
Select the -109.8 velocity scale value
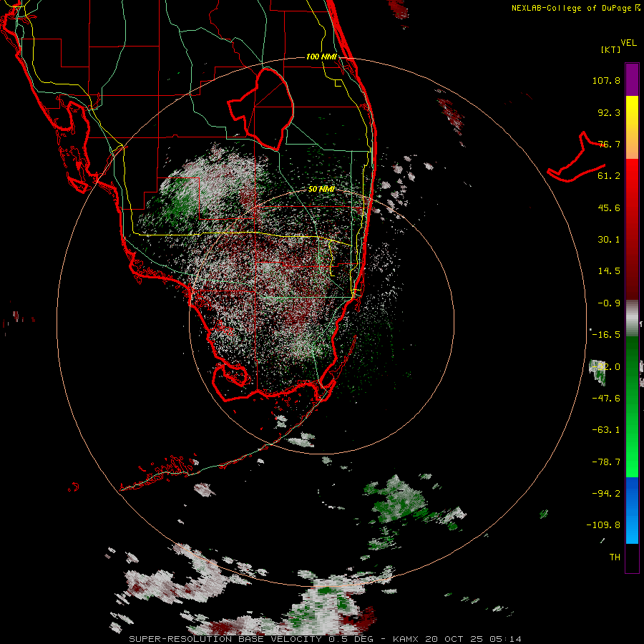pyautogui.click(x=604, y=525)
